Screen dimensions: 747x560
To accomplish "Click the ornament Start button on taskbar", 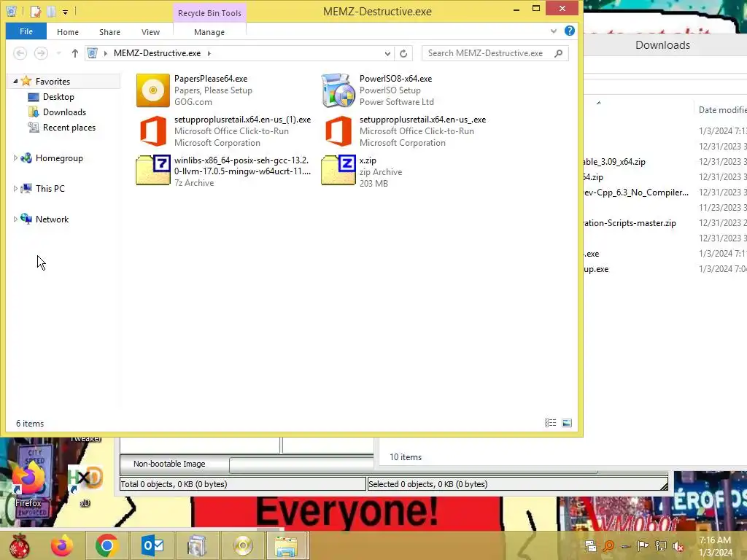I will tap(20, 545).
